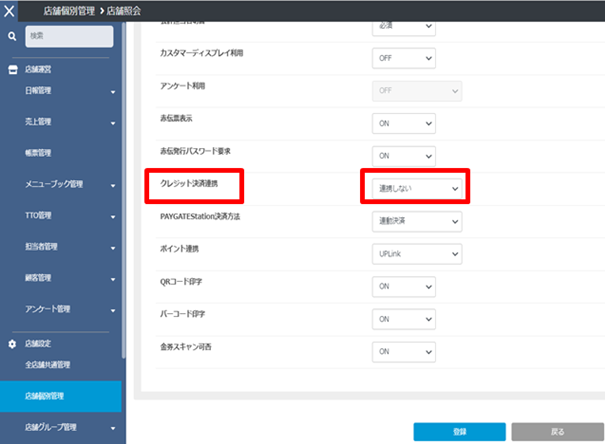Select 店舗個別管理 in the sidebar
The height and width of the screenshot is (444, 605).
[x=45, y=396]
